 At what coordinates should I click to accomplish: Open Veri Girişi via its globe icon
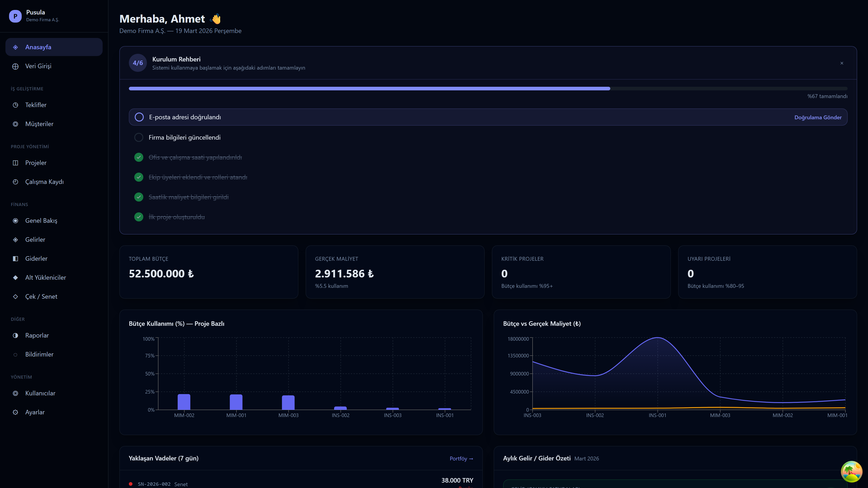click(x=16, y=66)
